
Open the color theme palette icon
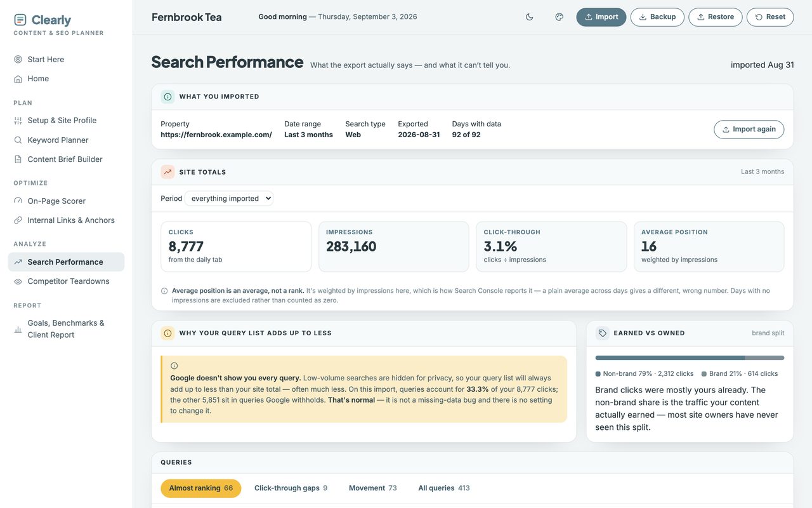coord(560,17)
